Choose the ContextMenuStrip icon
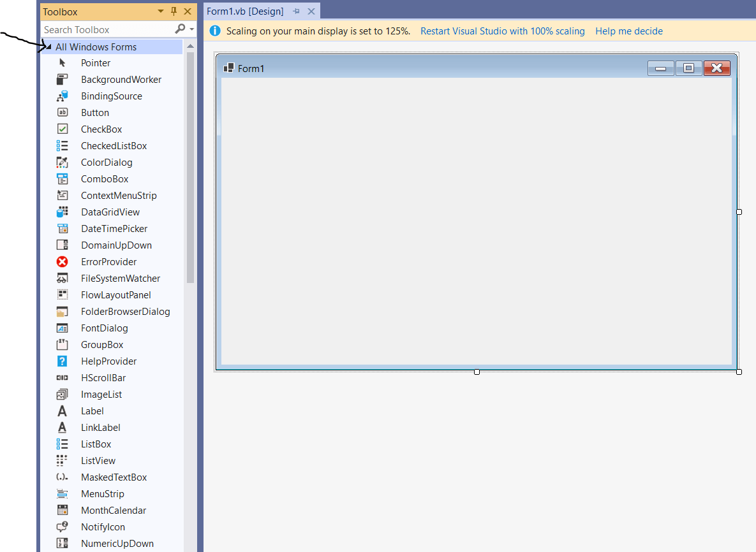Image resolution: width=756 pixels, height=552 pixels. pos(62,196)
